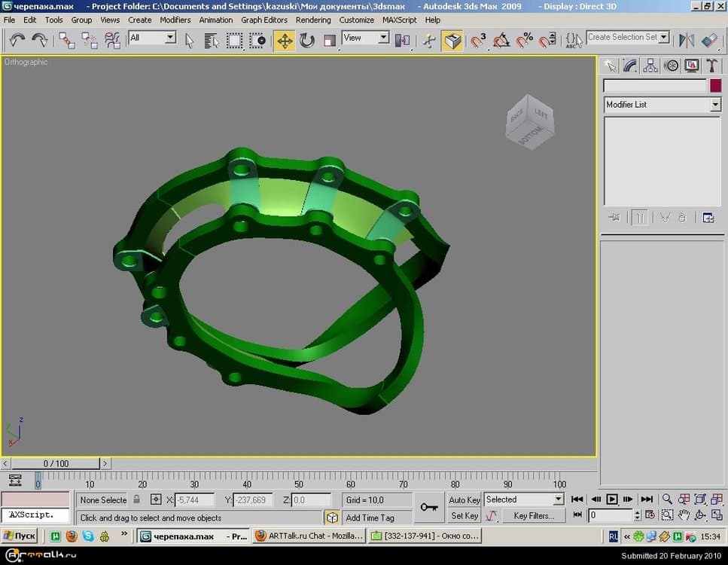
Task: Activate the Select and Link tool
Action: coord(67,41)
